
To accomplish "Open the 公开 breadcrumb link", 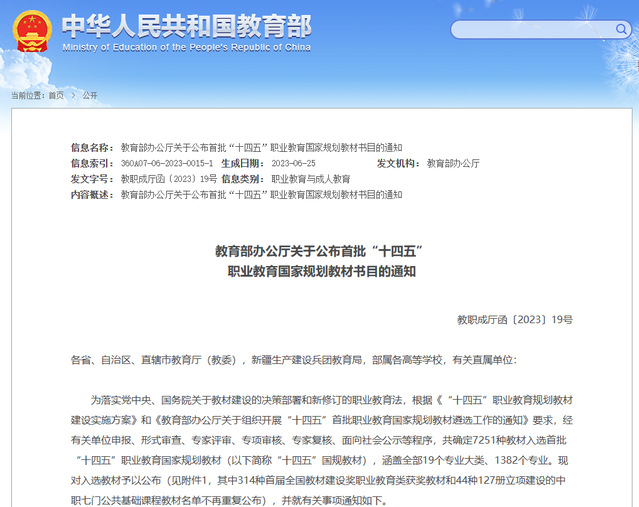I will [89, 95].
